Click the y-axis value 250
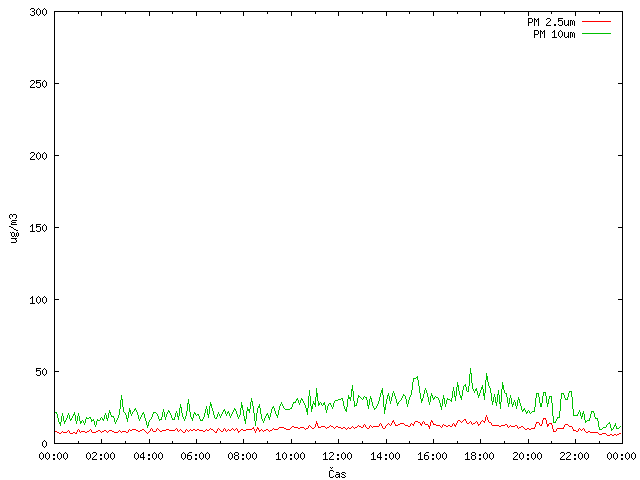640x480 pixels. click(x=38, y=84)
